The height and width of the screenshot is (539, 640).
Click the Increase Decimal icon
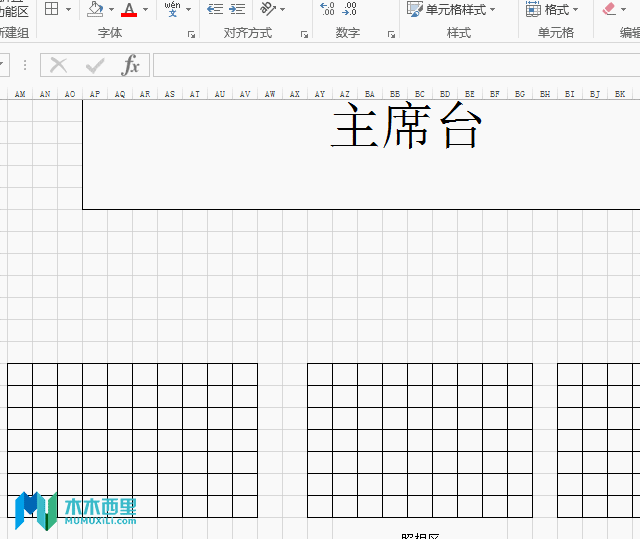click(x=327, y=9)
